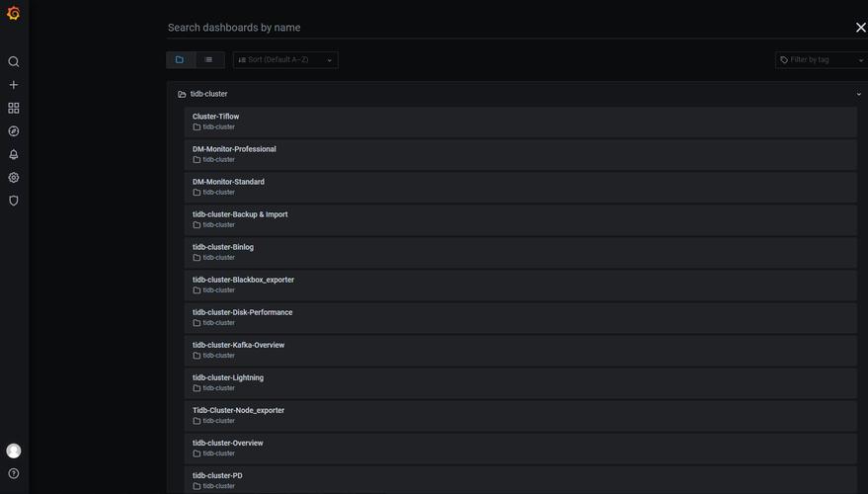Viewport: 868px width, 494px height.
Task: Click the tidb-cluster folder header
Action: click(x=517, y=94)
